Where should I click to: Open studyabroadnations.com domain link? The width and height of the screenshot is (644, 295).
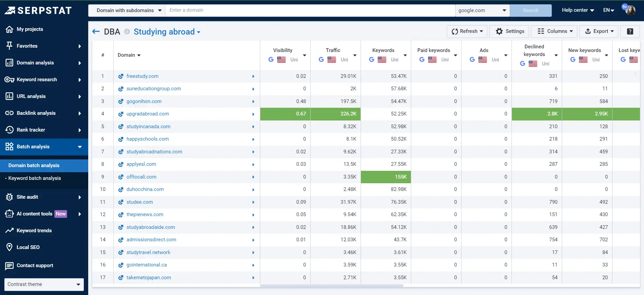pos(154,152)
